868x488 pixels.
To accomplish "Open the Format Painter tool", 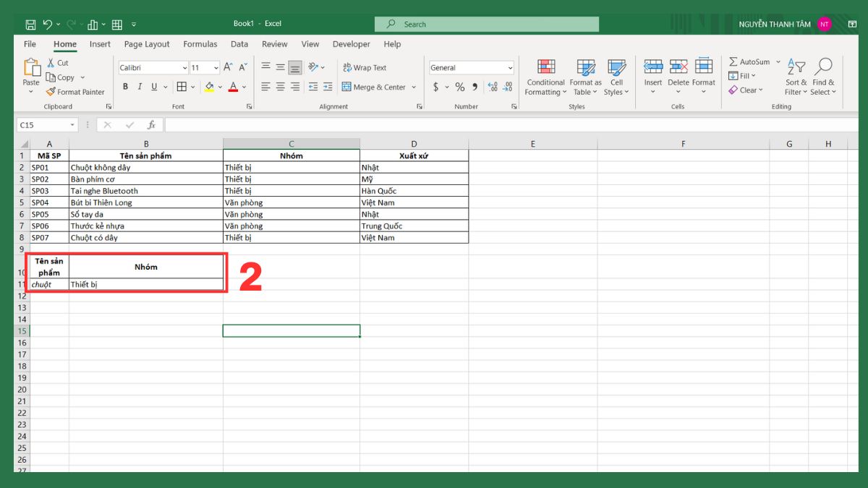I will (75, 92).
